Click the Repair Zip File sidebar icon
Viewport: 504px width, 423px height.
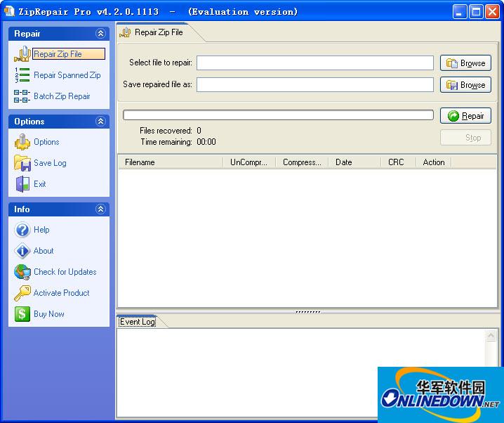(x=22, y=54)
